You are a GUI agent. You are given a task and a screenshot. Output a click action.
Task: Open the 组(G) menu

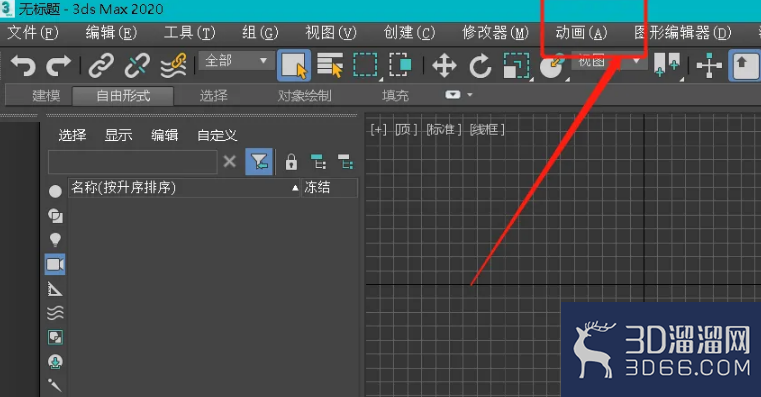click(260, 33)
